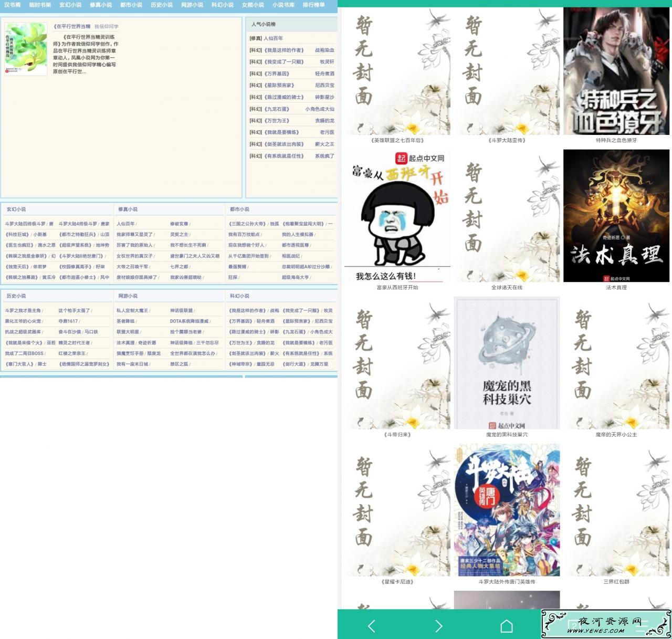Open the 魔宠的黑科技巢穴 book cover

coord(507,363)
